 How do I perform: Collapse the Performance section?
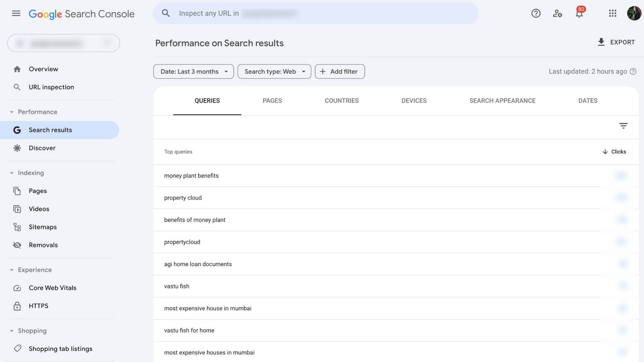tap(12, 112)
